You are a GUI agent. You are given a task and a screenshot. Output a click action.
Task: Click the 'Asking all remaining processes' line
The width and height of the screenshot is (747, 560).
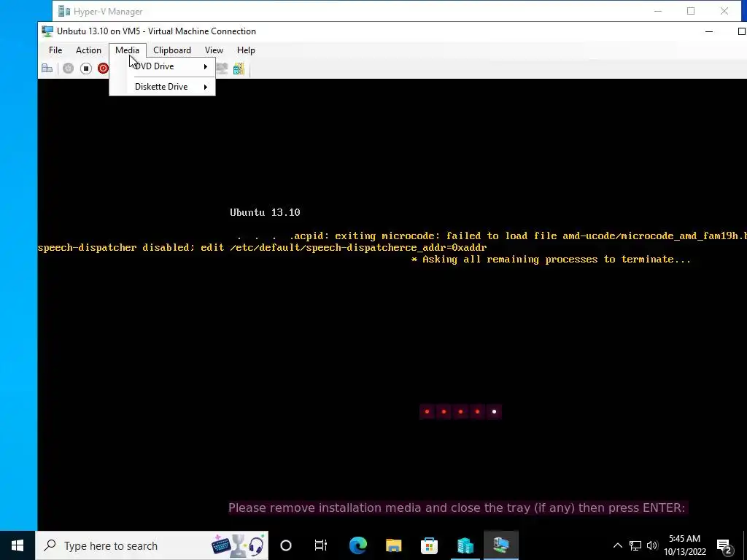tap(551, 260)
